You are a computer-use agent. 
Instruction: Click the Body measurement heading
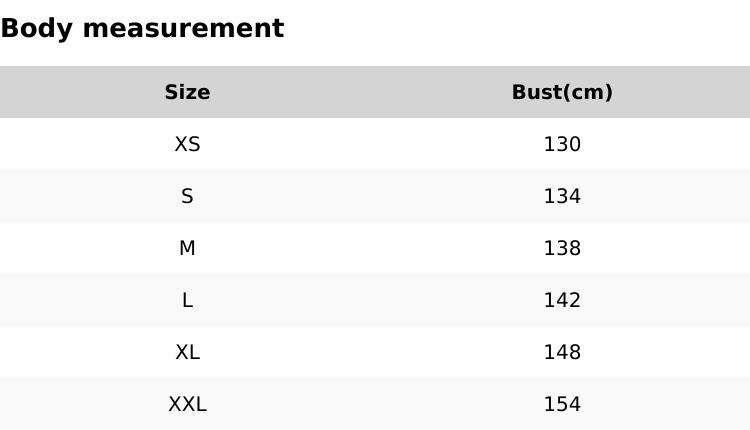[x=142, y=29]
